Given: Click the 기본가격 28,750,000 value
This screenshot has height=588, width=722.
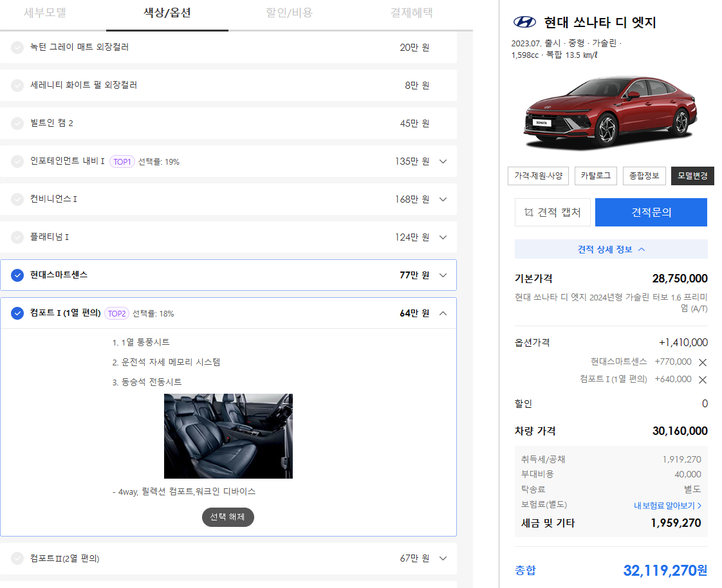Looking at the screenshot, I should point(680,279).
